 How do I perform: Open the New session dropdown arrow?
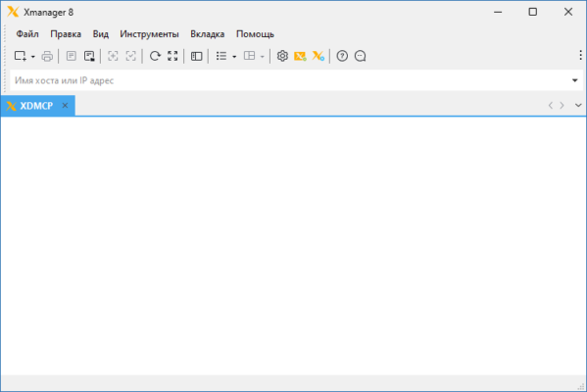pos(33,57)
